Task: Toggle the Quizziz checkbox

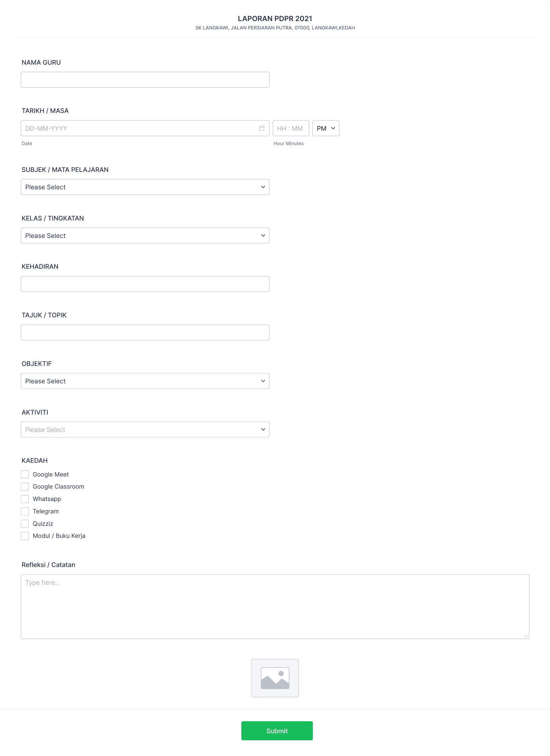Action: pos(25,524)
